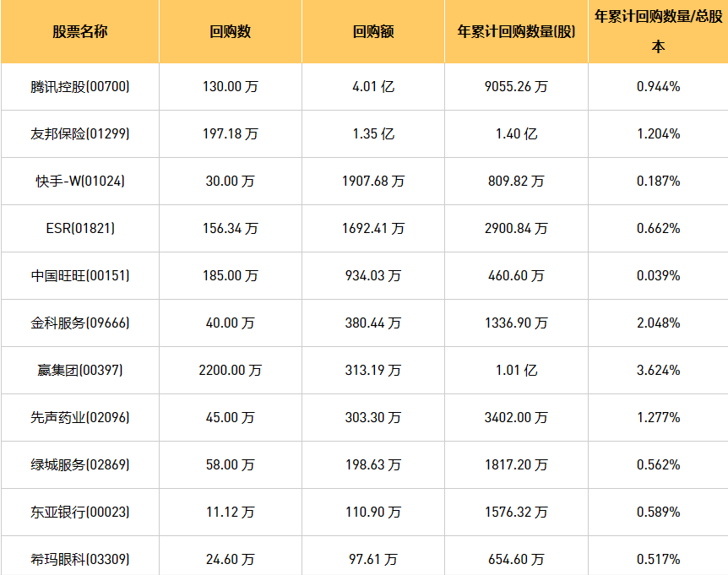Click the 赢集团(00397) stock name

coord(79,370)
